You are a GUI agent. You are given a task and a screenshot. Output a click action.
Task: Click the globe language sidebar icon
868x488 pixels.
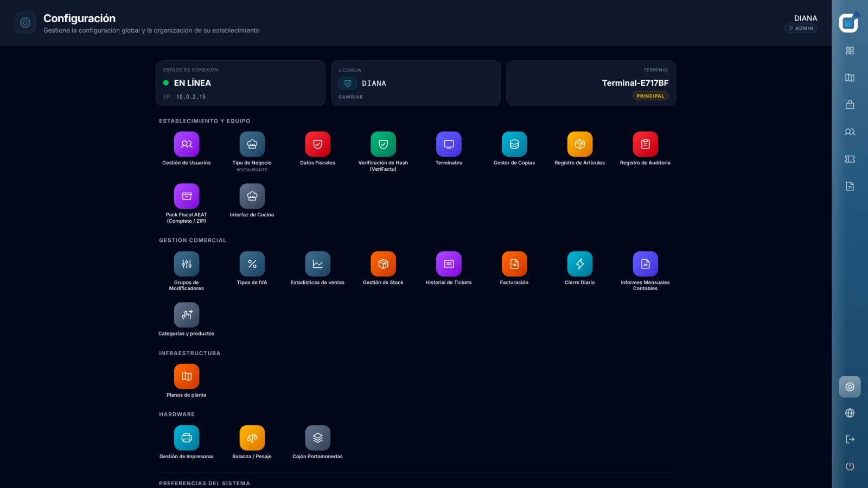(x=850, y=413)
